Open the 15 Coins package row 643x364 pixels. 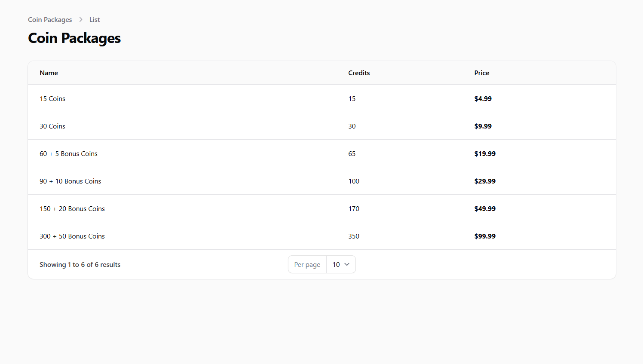coord(52,98)
